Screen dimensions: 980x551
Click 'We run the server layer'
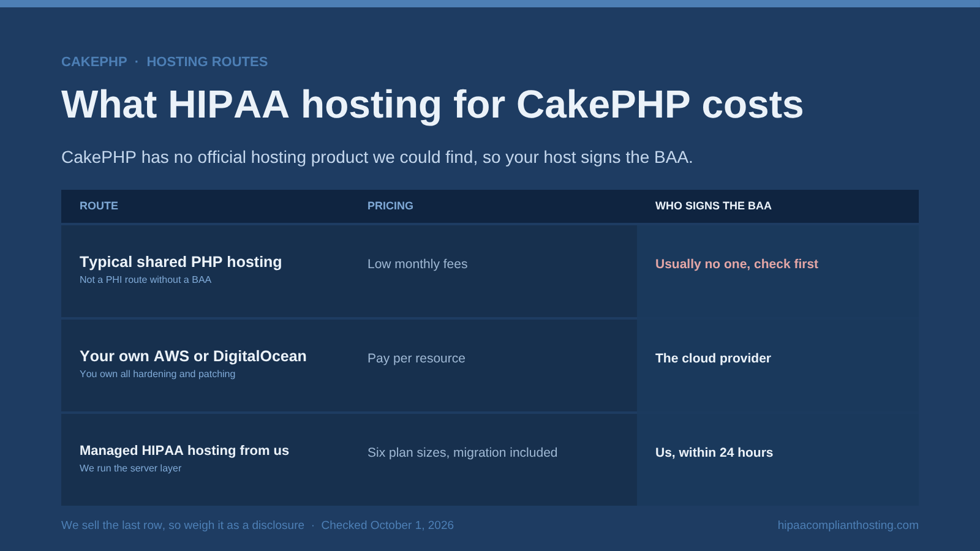(x=130, y=468)
